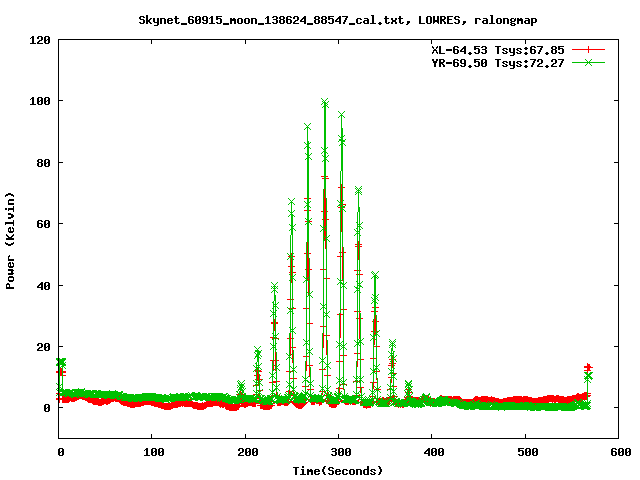Click the y-axis tick label 60

point(43,224)
